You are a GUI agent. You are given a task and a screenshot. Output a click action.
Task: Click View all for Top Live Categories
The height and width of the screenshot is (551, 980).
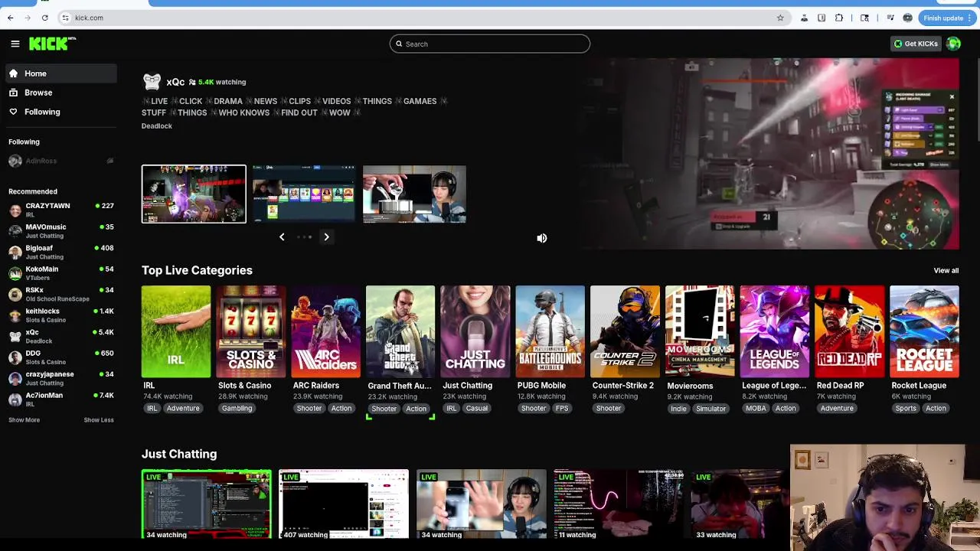tap(946, 270)
